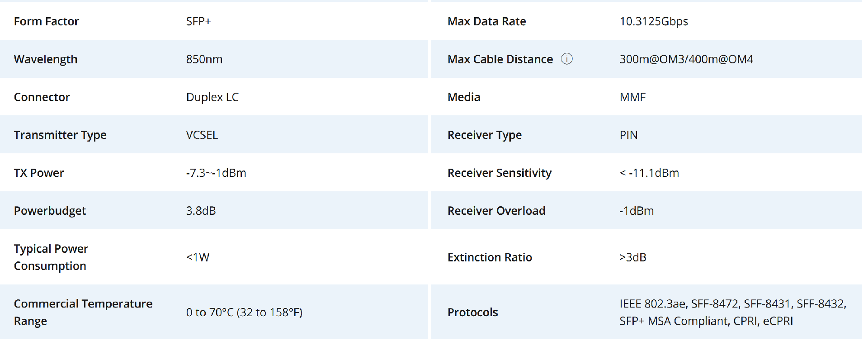Click the 300m@OM3/400m@OM4 distance value

[x=686, y=59]
